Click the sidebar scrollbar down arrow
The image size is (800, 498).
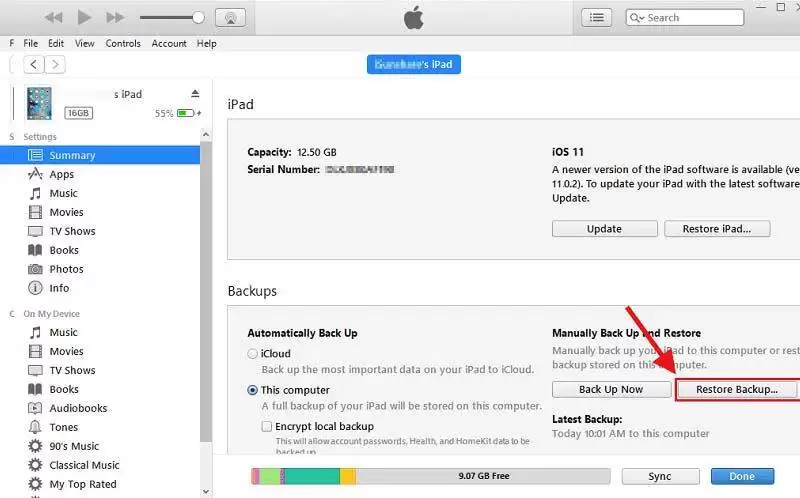pyautogui.click(x=206, y=492)
